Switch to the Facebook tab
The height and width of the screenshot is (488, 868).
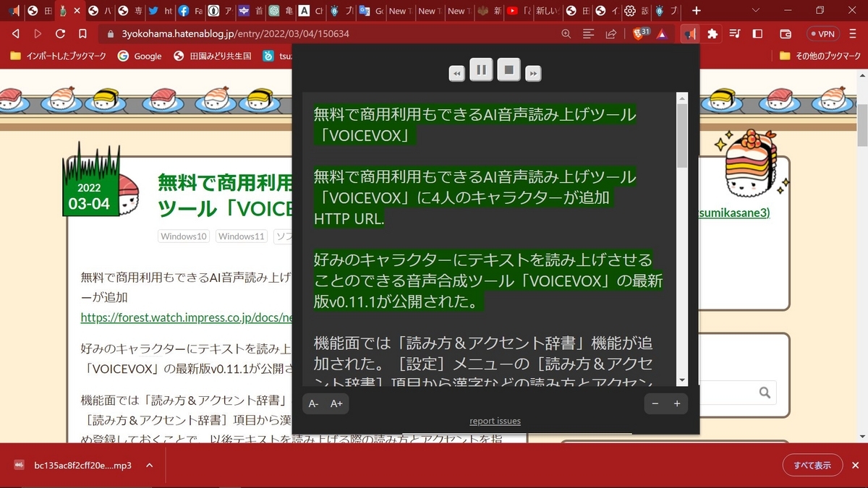(190, 11)
